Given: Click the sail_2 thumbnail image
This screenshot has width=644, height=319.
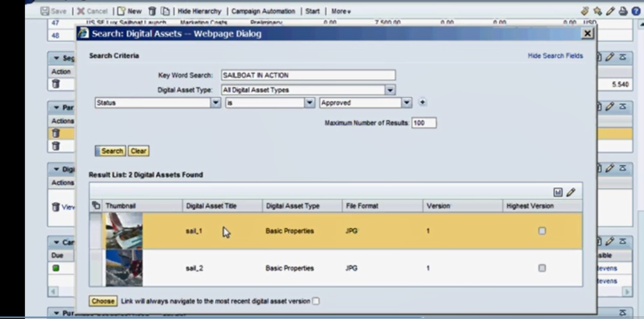Looking at the screenshot, I should (x=124, y=268).
